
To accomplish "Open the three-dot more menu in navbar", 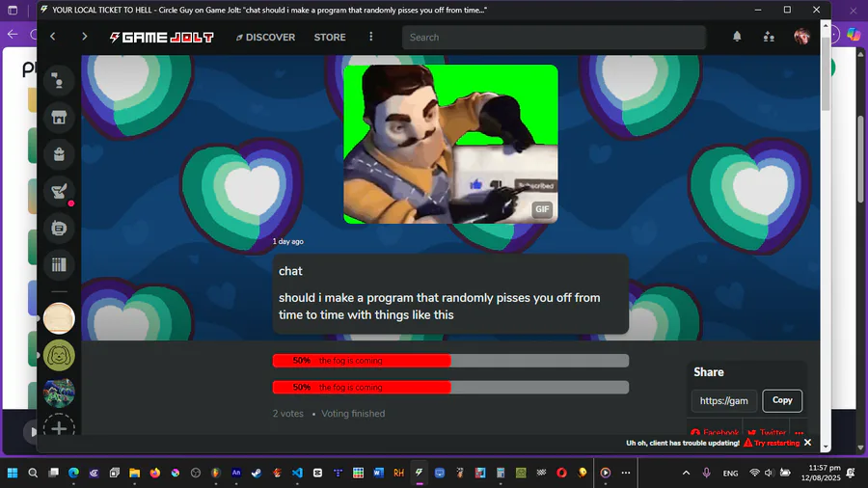I will click(371, 37).
